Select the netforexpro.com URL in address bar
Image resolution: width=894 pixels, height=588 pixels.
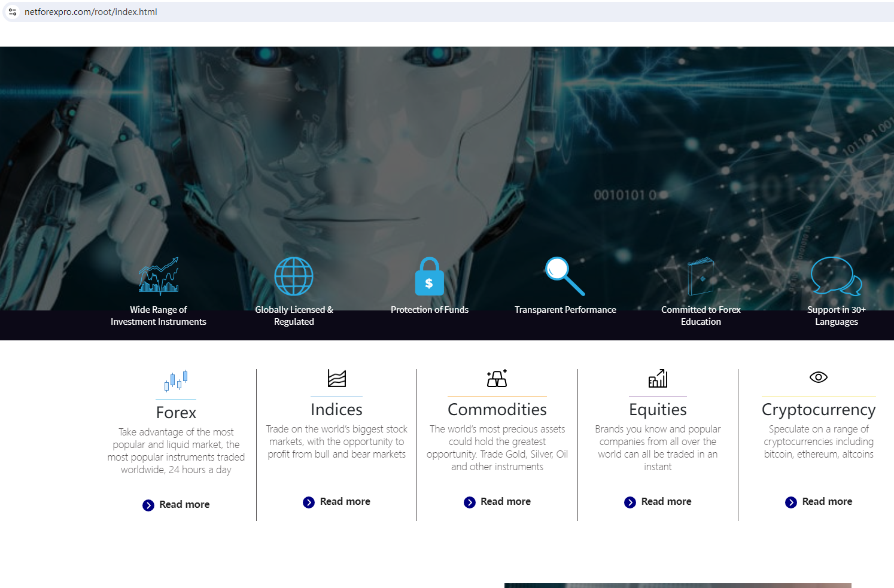pos(90,12)
